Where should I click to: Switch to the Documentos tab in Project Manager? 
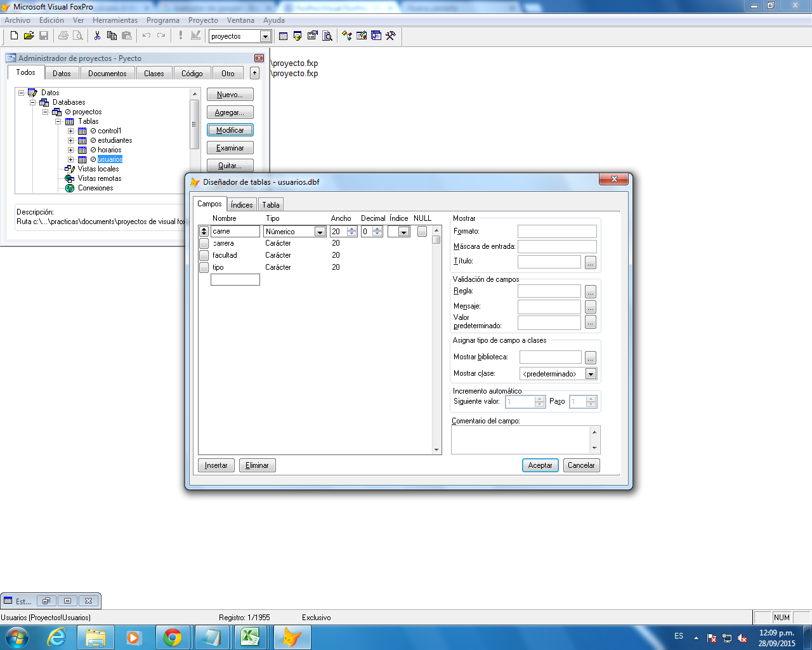[107, 74]
